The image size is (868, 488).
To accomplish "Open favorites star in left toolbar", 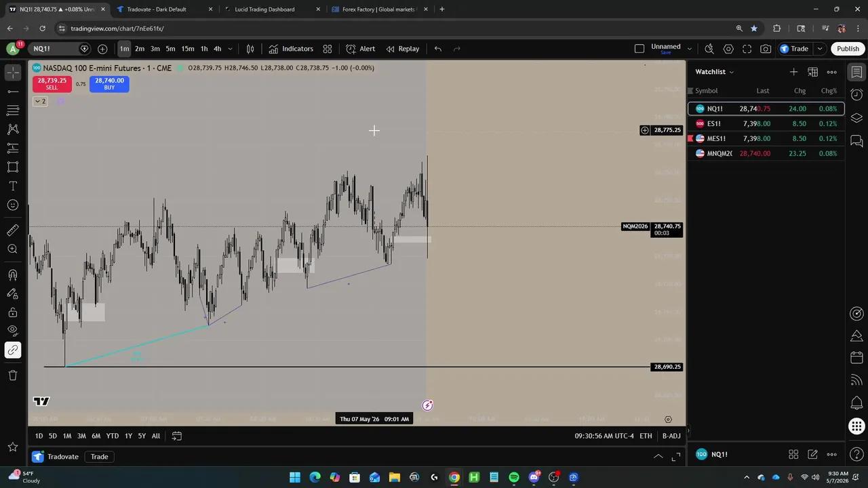I will (13, 447).
